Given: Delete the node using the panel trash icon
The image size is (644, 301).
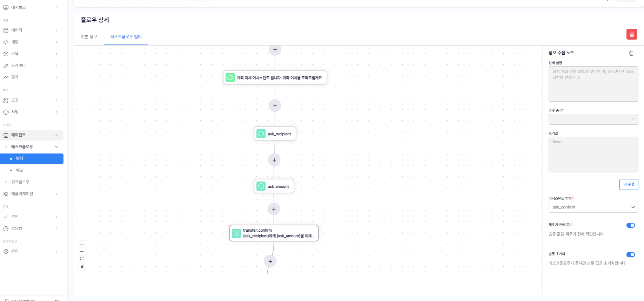Looking at the screenshot, I should pyautogui.click(x=631, y=53).
